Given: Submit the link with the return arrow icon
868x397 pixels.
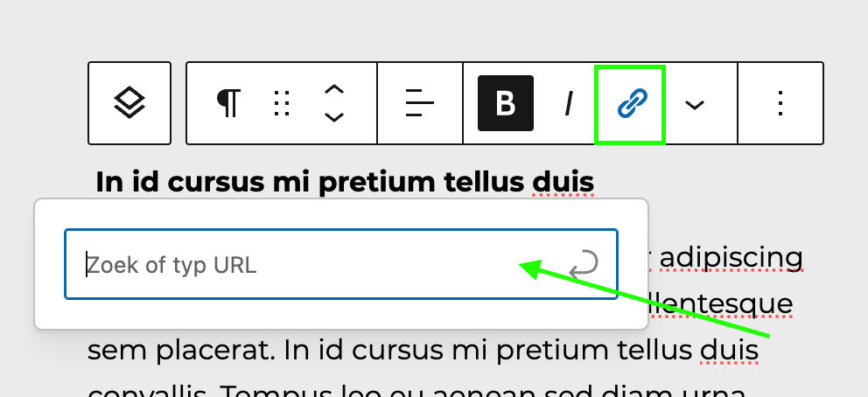Looking at the screenshot, I should [584, 264].
